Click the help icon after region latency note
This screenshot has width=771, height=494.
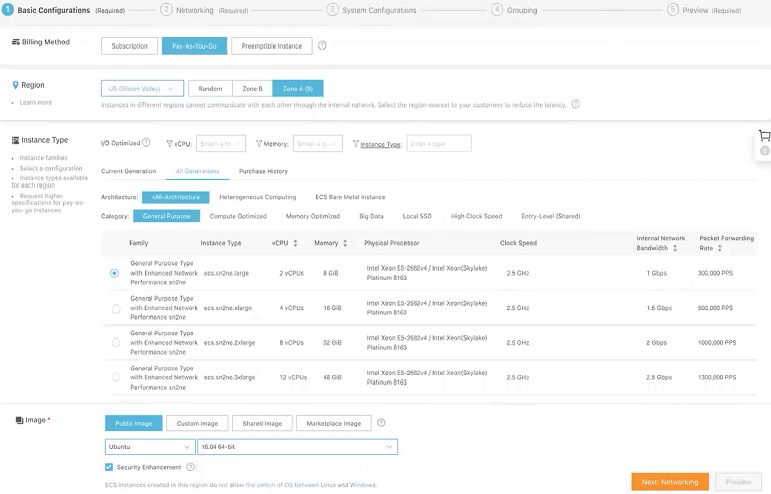tap(575, 104)
